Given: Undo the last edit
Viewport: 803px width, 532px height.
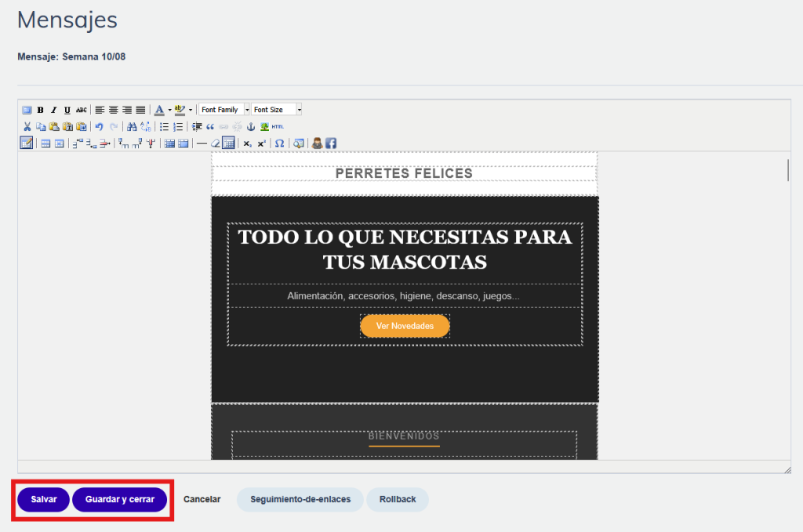Looking at the screenshot, I should 100,126.
